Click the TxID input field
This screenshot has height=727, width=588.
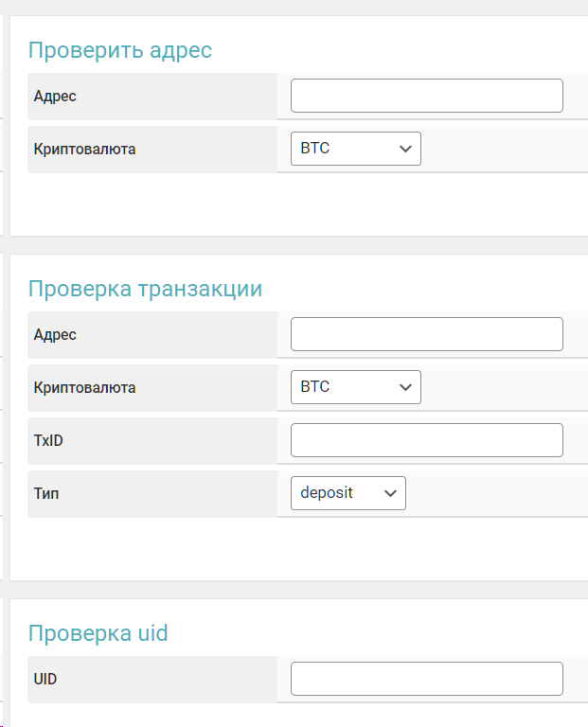(426, 440)
